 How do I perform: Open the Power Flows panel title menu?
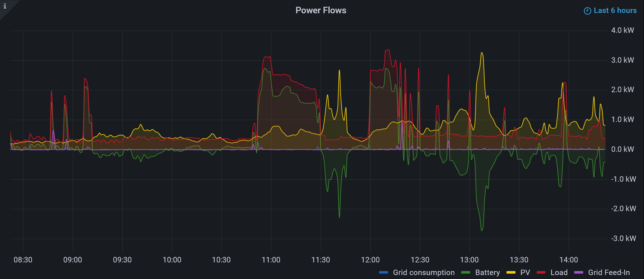321,10
